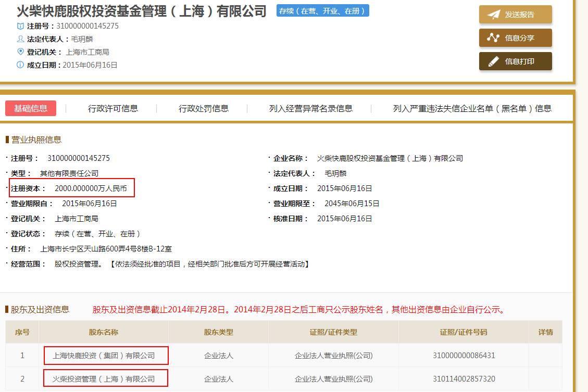Click the 存续（在营、开业、在册）status badge
This screenshot has width=588, height=392.
point(323,11)
